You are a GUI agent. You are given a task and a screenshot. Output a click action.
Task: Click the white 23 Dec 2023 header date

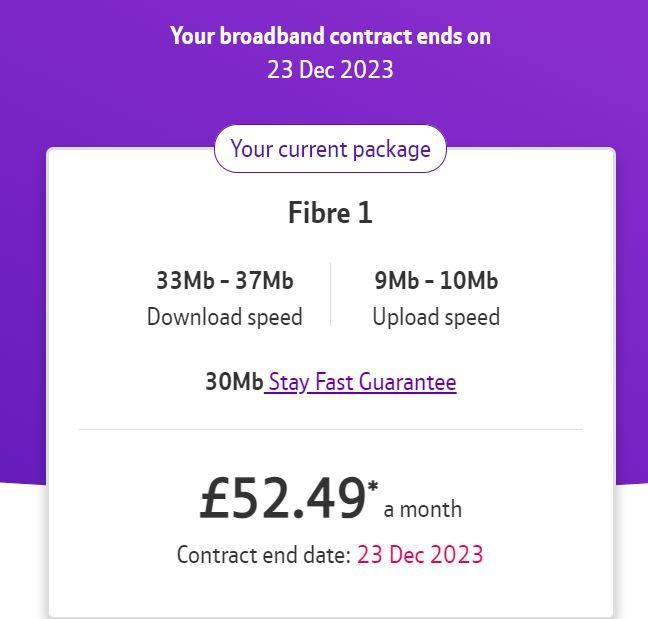[330, 70]
